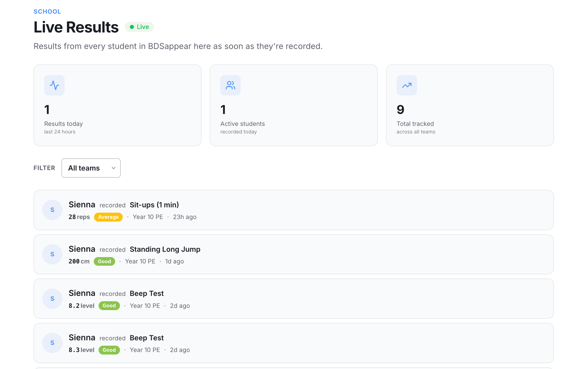Toggle the Good badge on Standing Long Jump

point(104,261)
